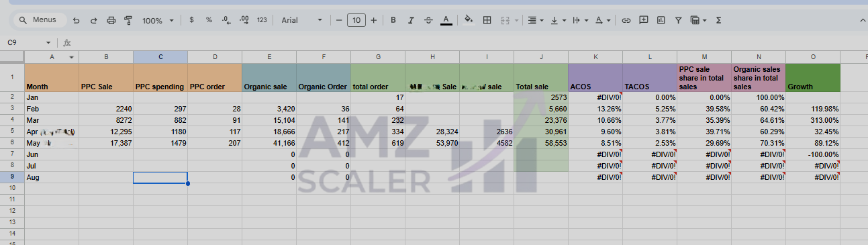Select the 'Aug' month cell
The width and height of the screenshot is (868, 245).
[52, 177]
